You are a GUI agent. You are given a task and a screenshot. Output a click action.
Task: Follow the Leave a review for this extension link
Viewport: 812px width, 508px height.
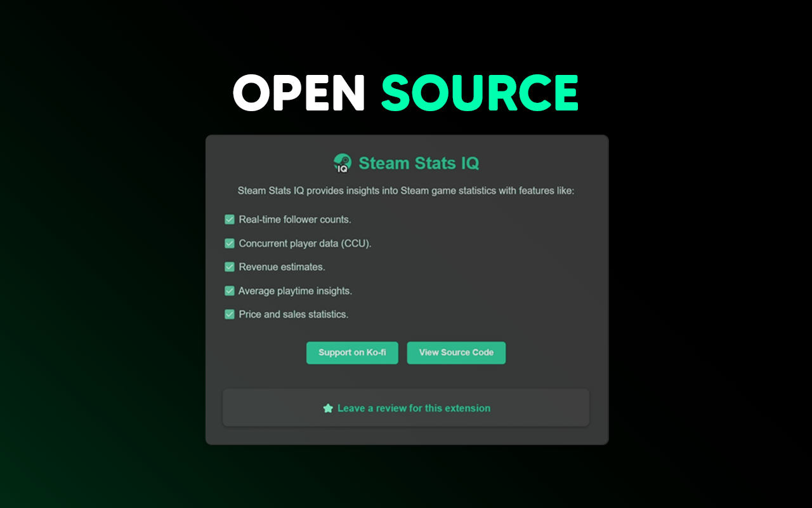[x=414, y=408]
